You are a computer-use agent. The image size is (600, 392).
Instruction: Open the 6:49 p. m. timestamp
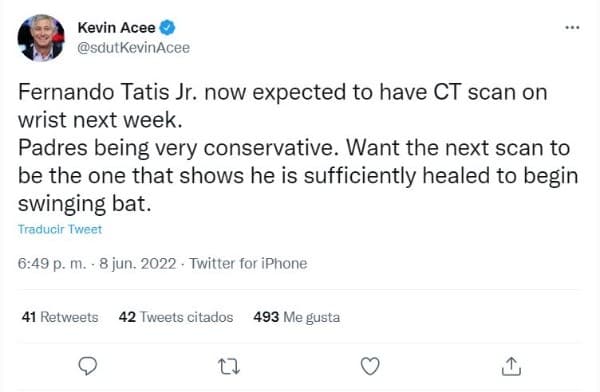(x=52, y=264)
